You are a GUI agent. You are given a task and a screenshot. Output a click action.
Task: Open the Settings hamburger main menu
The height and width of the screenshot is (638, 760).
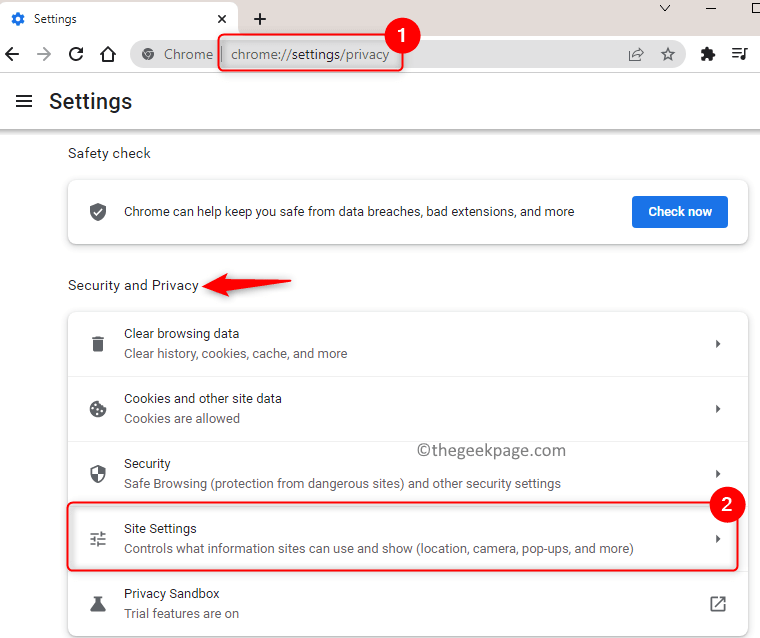point(24,101)
